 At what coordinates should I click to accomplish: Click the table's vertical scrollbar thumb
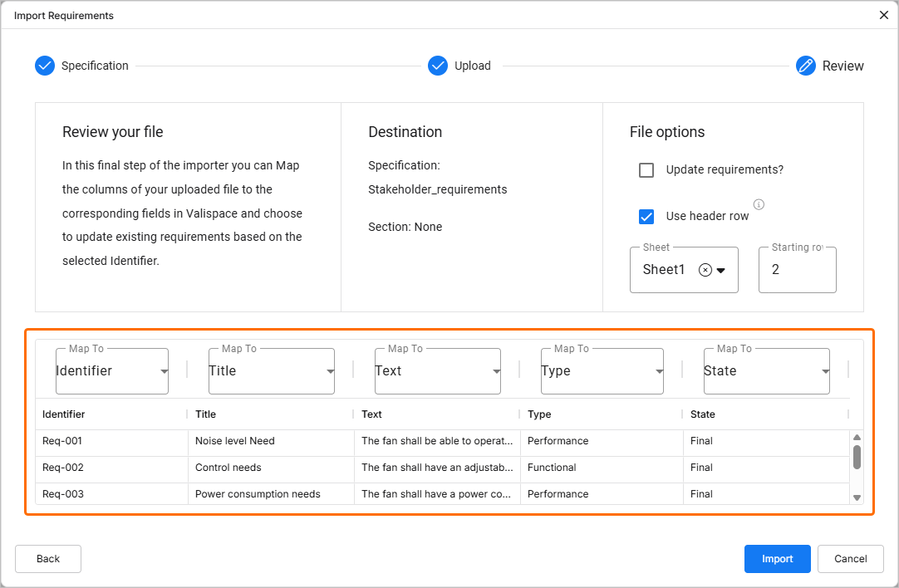857,457
